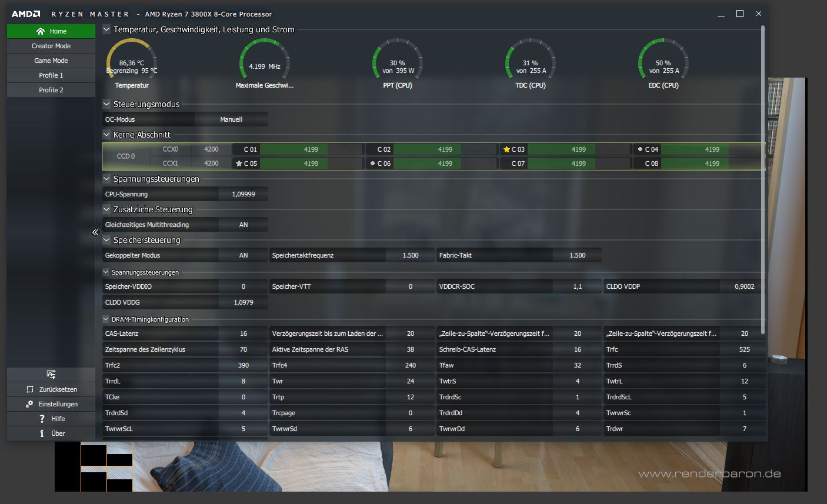
Task: Click Trfc2 value 390
Action: pyautogui.click(x=244, y=365)
